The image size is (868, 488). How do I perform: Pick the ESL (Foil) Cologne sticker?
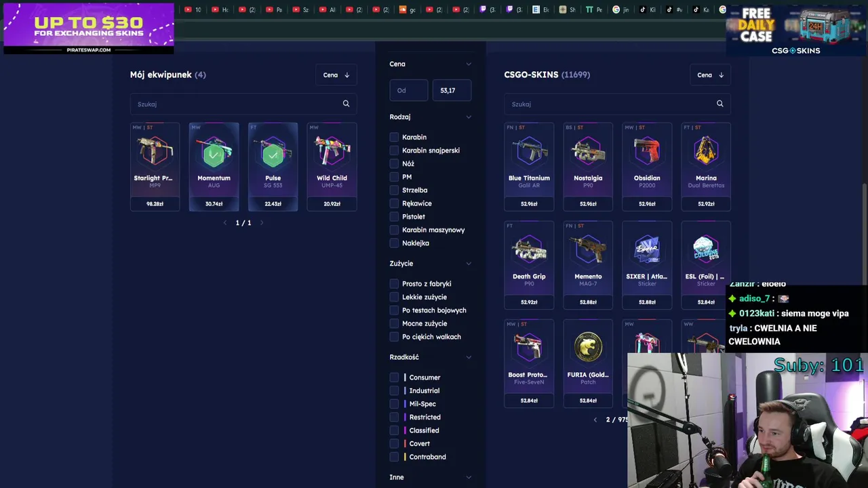[706, 265]
